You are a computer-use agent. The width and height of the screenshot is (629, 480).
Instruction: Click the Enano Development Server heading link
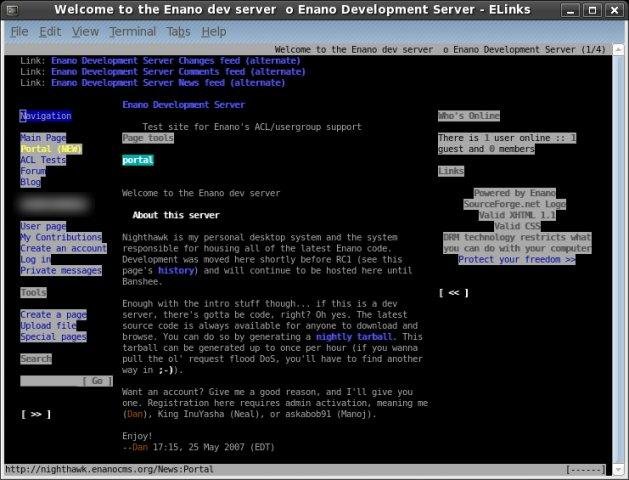click(x=183, y=105)
